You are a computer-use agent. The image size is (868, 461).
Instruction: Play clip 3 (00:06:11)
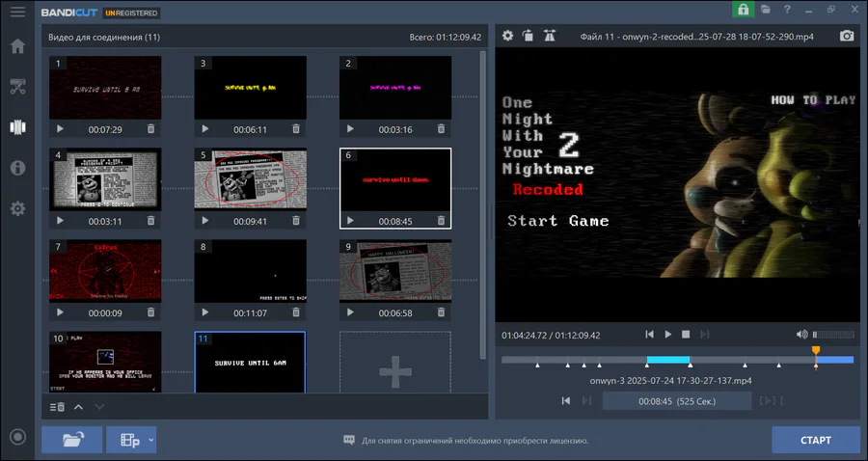point(204,129)
